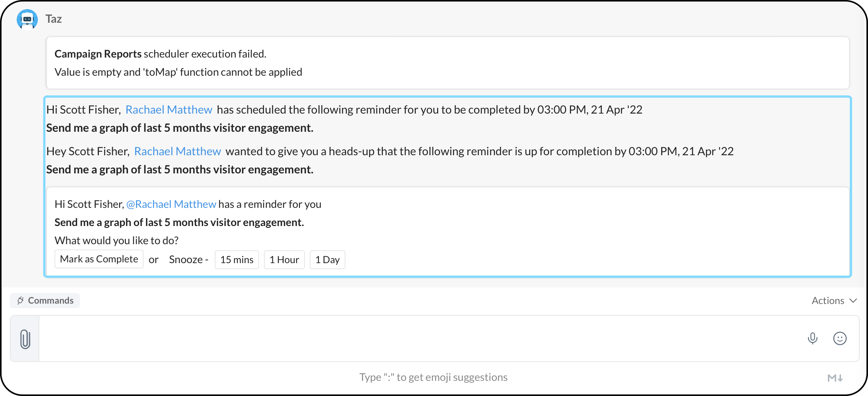Expand the Actions dropdown chevron
This screenshot has height=396, width=868.
coord(853,301)
